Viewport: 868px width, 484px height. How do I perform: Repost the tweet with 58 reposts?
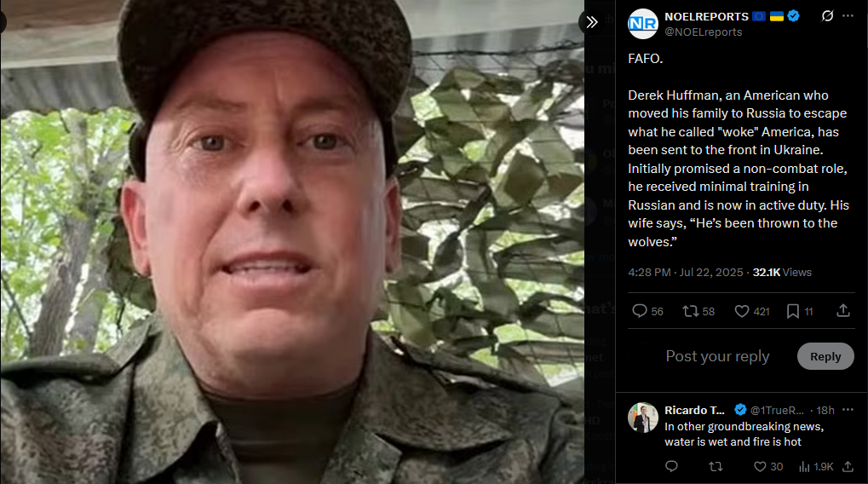698,311
